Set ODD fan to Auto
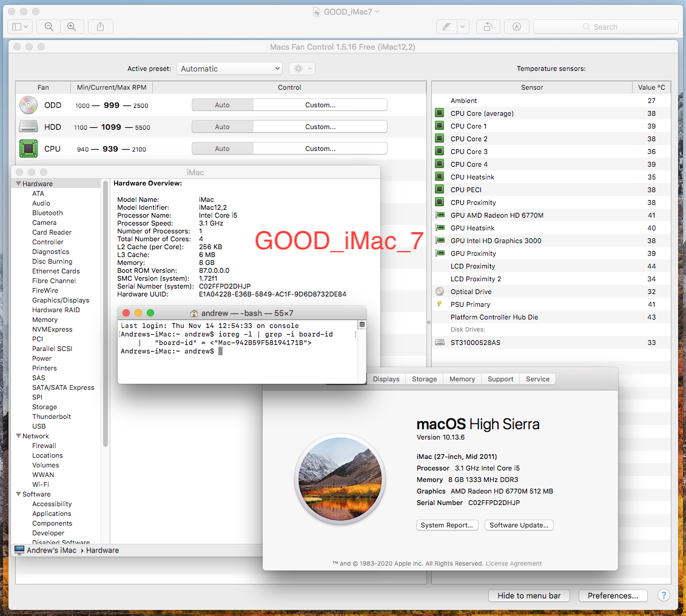The width and height of the screenshot is (686, 616). [222, 105]
